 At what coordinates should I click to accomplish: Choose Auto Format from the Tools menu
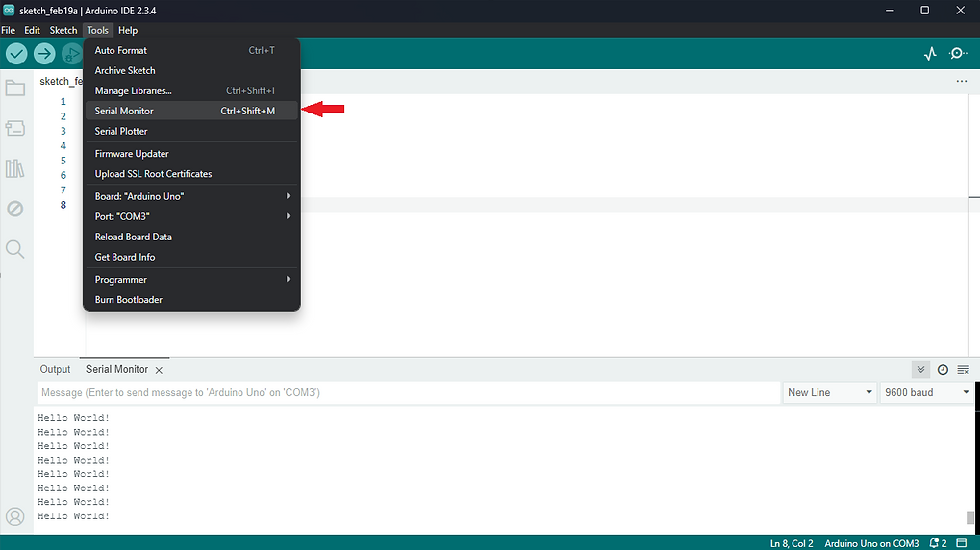[x=191, y=51]
